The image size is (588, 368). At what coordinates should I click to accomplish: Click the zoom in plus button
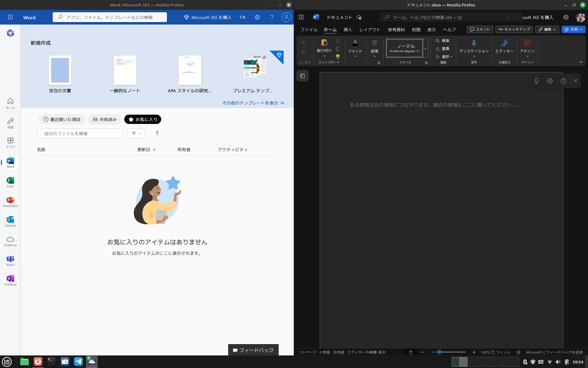tap(474, 352)
